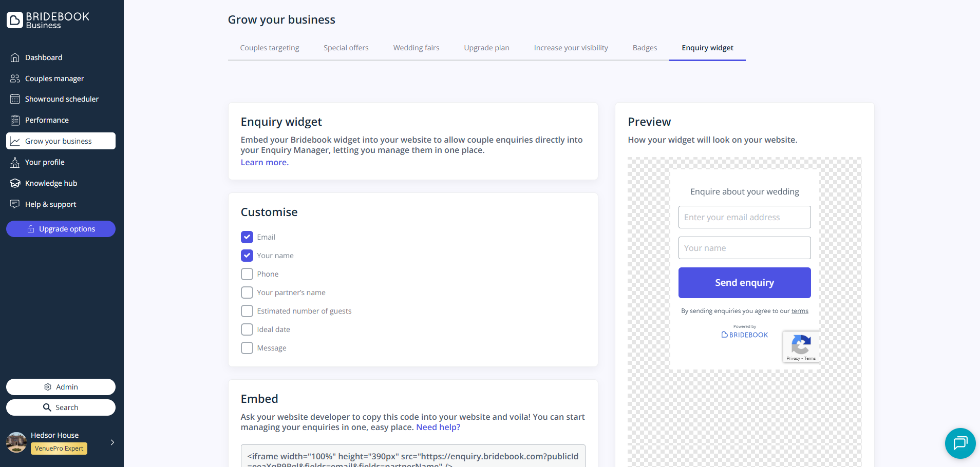This screenshot has width=980, height=467.
Task: Click the Dashboard home icon
Action: (x=15, y=57)
